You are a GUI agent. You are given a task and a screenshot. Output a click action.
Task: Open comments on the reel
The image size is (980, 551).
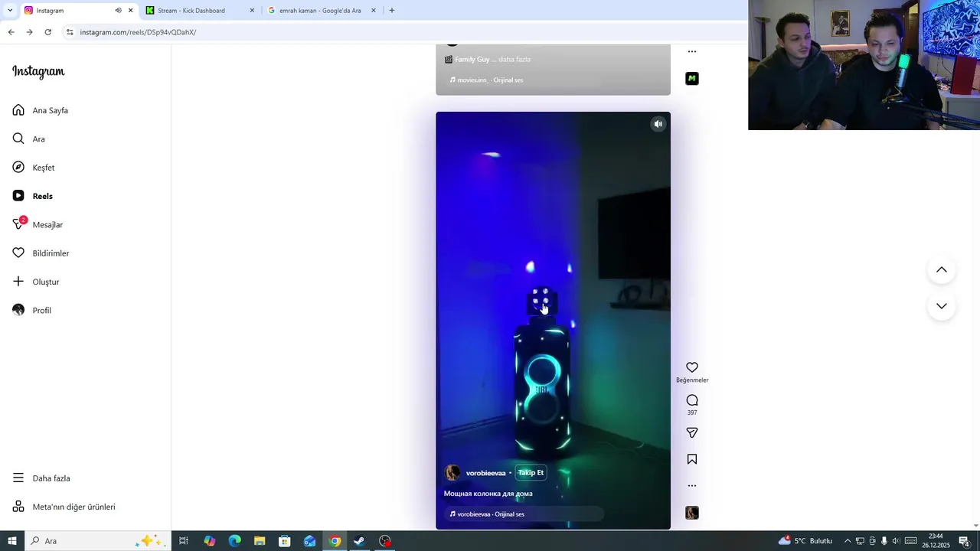coord(692,400)
